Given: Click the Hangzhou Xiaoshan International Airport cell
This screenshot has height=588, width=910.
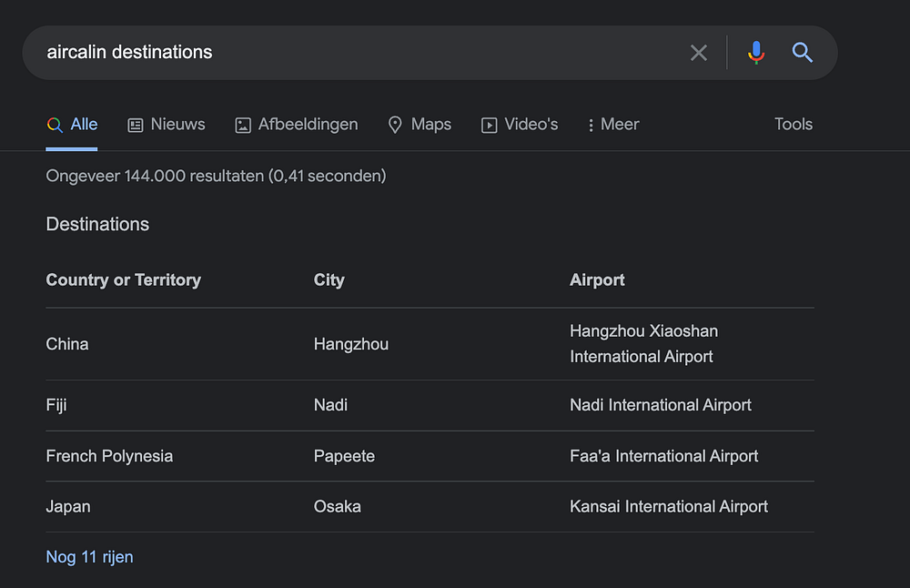Looking at the screenshot, I should pyautogui.click(x=643, y=344).
